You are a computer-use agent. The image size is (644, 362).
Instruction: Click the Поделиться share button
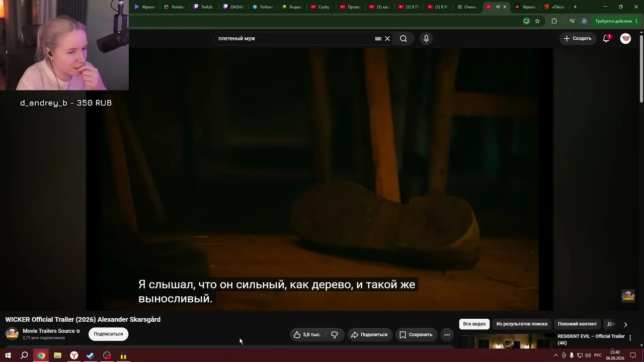[370, 335]
